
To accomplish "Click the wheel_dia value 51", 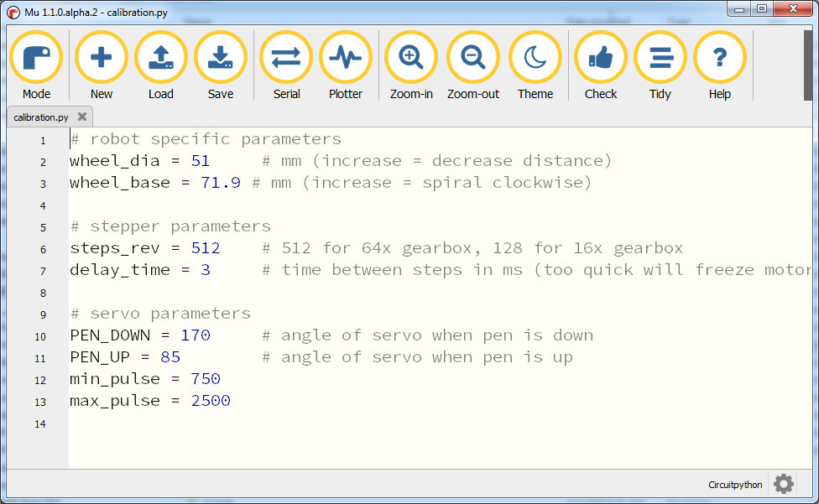I will tap(200, 161).
